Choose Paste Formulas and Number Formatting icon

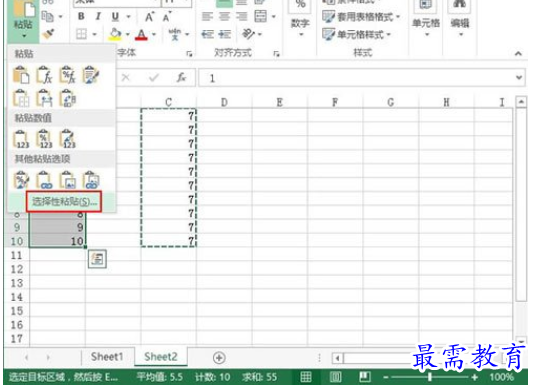67,75
